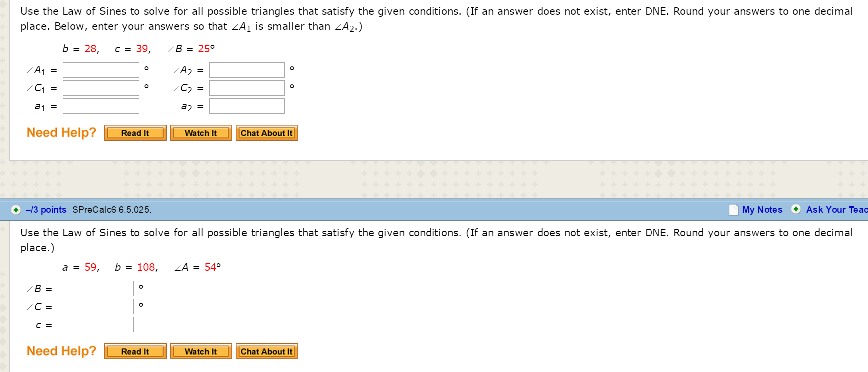Select the angle A1 answer field

[101, 70]
